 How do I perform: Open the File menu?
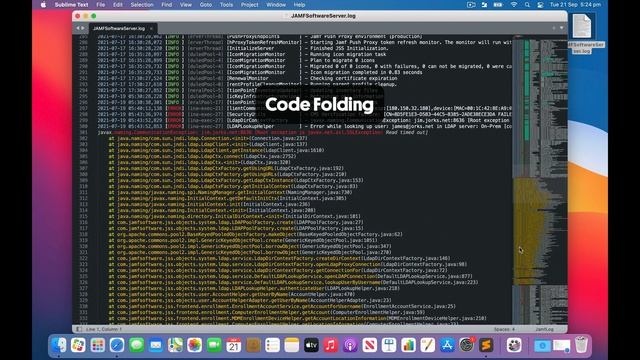click(100, 5)
